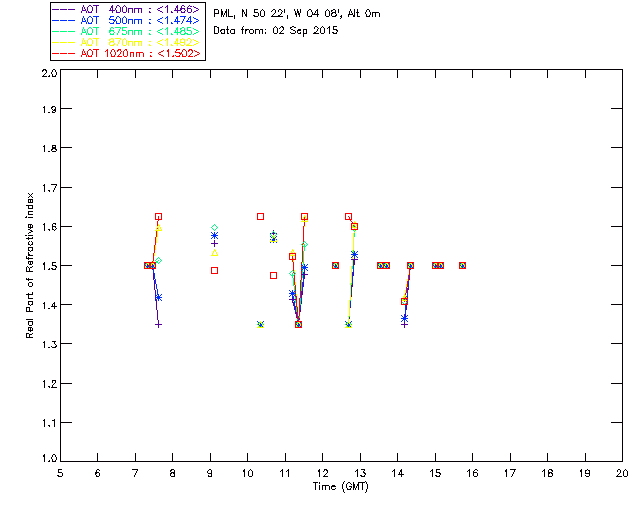Screen dimensions: 640x512
Task: Select the AOT 675nm legend entry
Action: click(x=126, y=31)
